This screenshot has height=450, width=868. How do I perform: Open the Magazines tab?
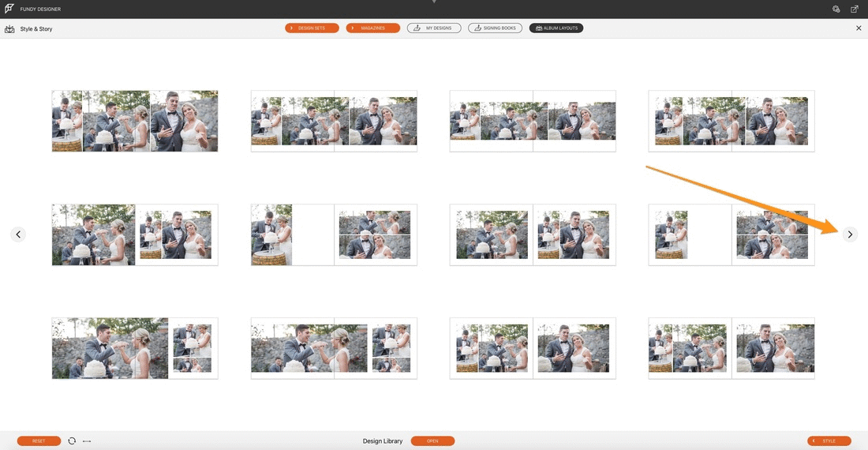[x=373, y=28]
